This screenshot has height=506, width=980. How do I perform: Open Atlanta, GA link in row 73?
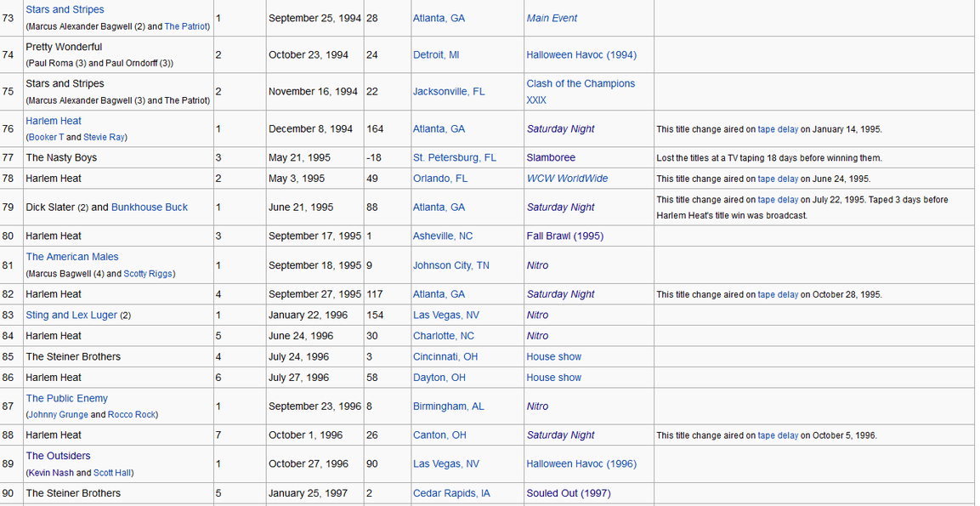[x=439, y=18]
